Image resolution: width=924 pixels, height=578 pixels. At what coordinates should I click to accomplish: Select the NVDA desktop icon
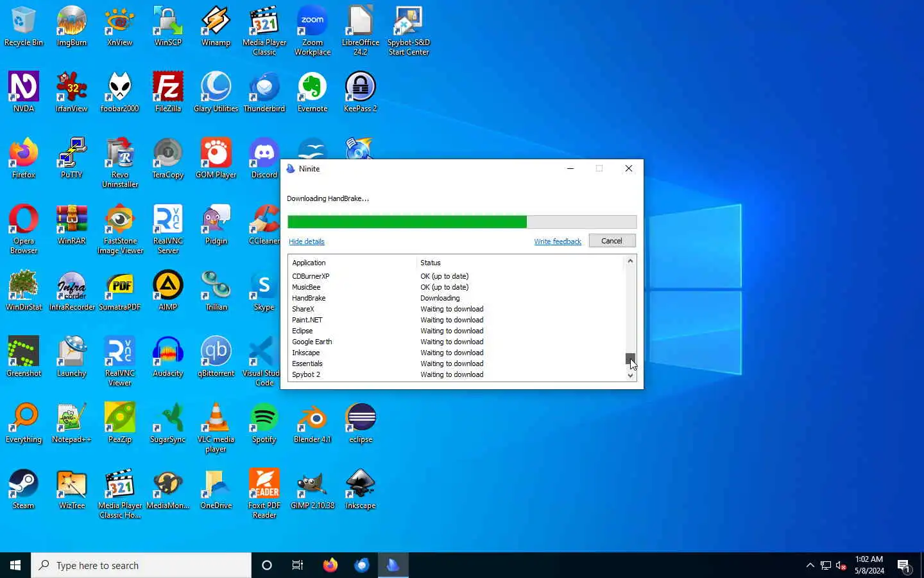(x=24, y=92)
